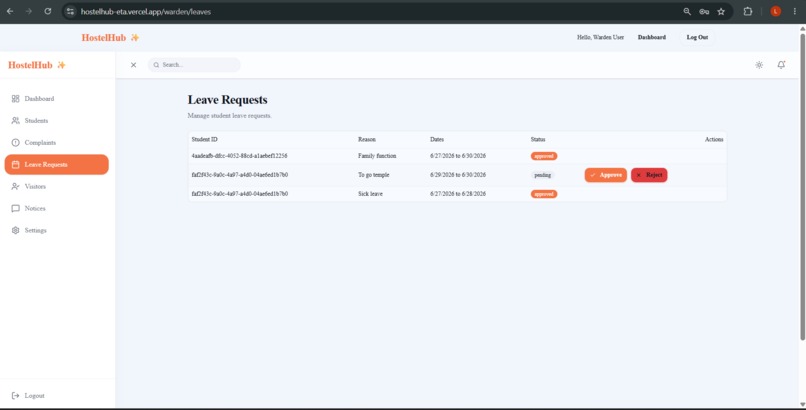Image resolution: width=806 pixels, height=410 pixels.
Task: Open browser three-dot menu
Action: click(795, 11)
